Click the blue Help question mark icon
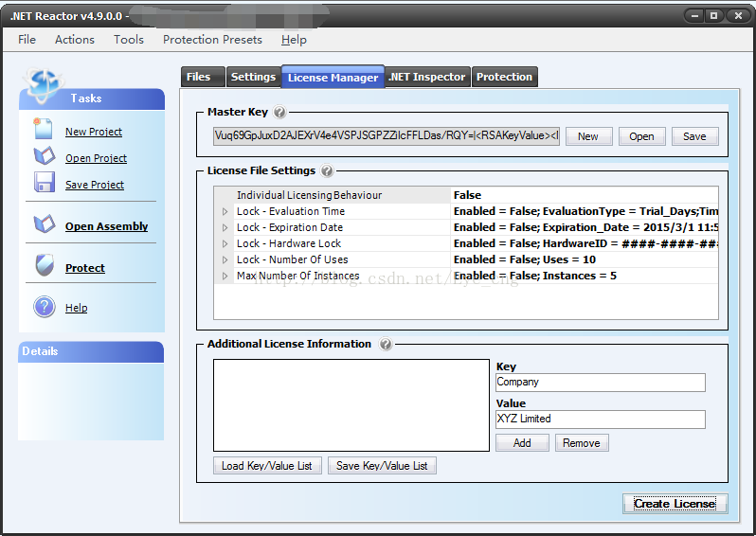 coord(45,307)
